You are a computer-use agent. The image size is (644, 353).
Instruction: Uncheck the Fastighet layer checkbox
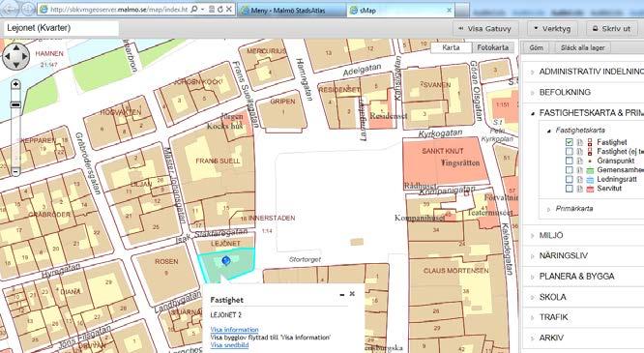569,142
